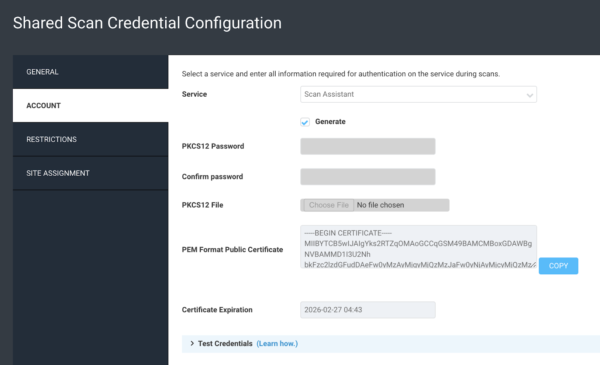Open the General tab
The height and width of the screenshot is (365, 600).
pos(90,72)
